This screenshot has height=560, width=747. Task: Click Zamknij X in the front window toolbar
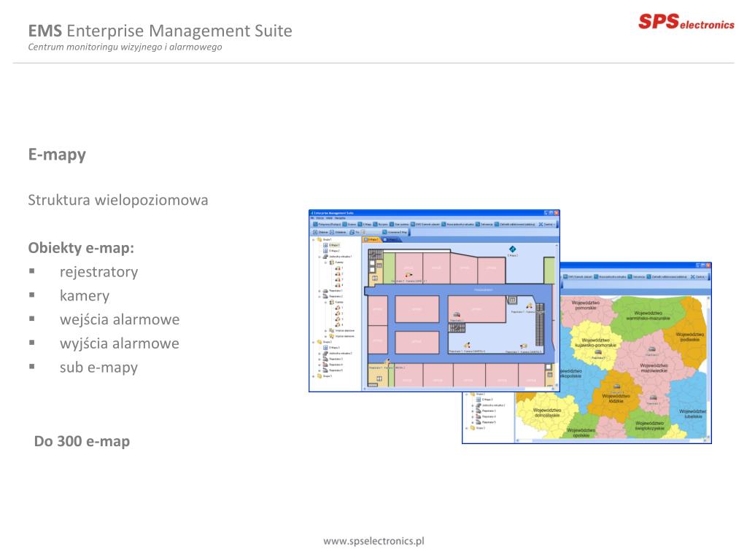(546, 225)
